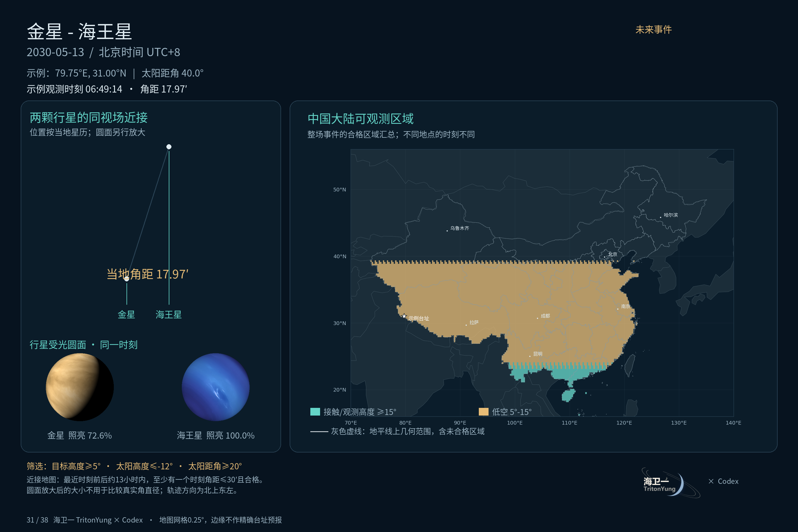Click the 海王星 label under the track

click(169, 314)
